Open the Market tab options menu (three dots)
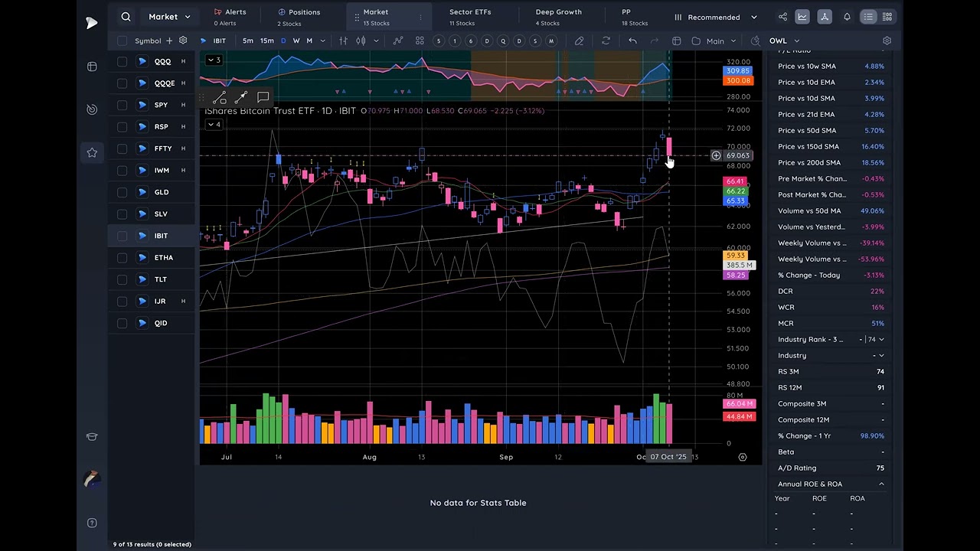980x551 pixels. coord(420,17)
